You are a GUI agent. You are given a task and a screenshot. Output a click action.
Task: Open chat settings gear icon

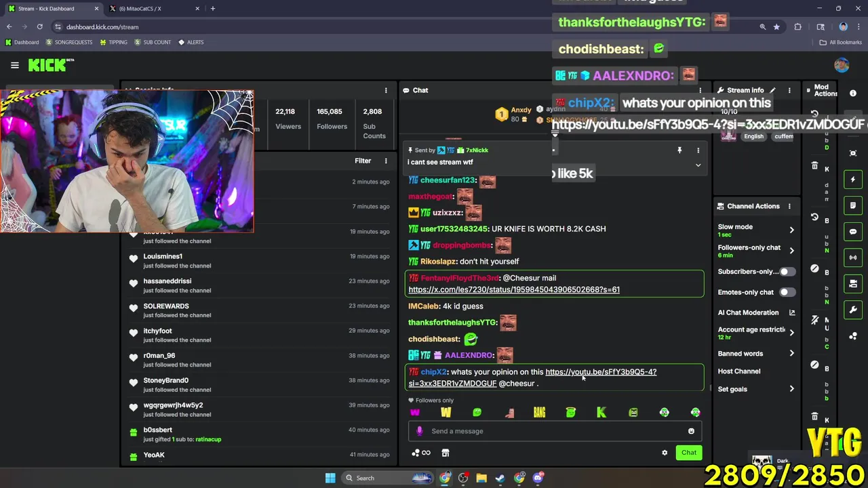[x=665, y=453]
